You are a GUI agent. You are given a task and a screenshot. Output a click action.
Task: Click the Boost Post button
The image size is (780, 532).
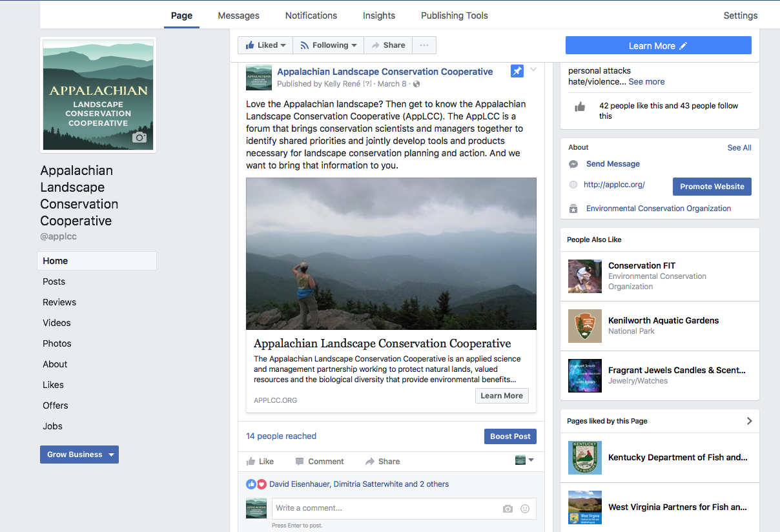(510, 436)
